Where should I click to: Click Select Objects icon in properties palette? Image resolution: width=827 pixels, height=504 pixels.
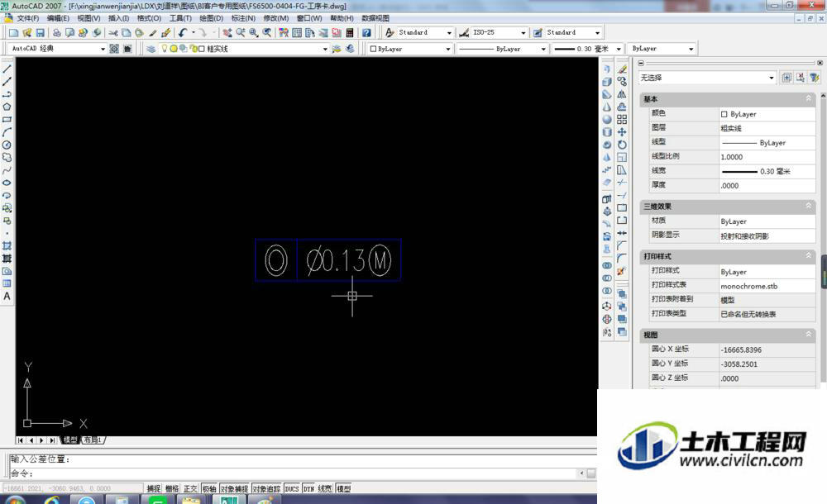tap(801, 78)
